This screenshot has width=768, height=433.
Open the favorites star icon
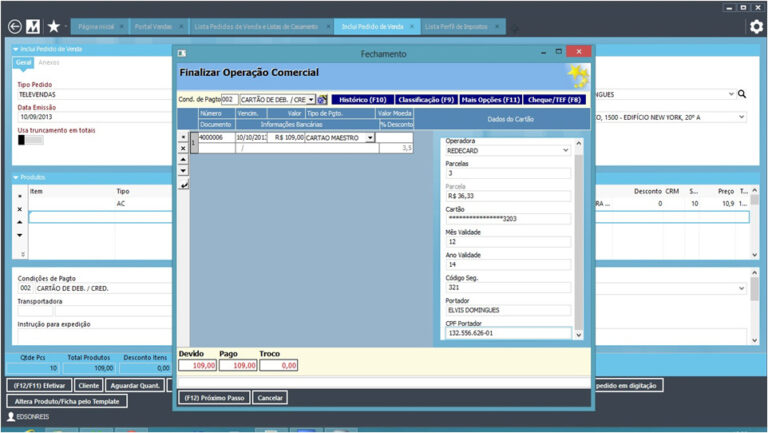(53, 27)
